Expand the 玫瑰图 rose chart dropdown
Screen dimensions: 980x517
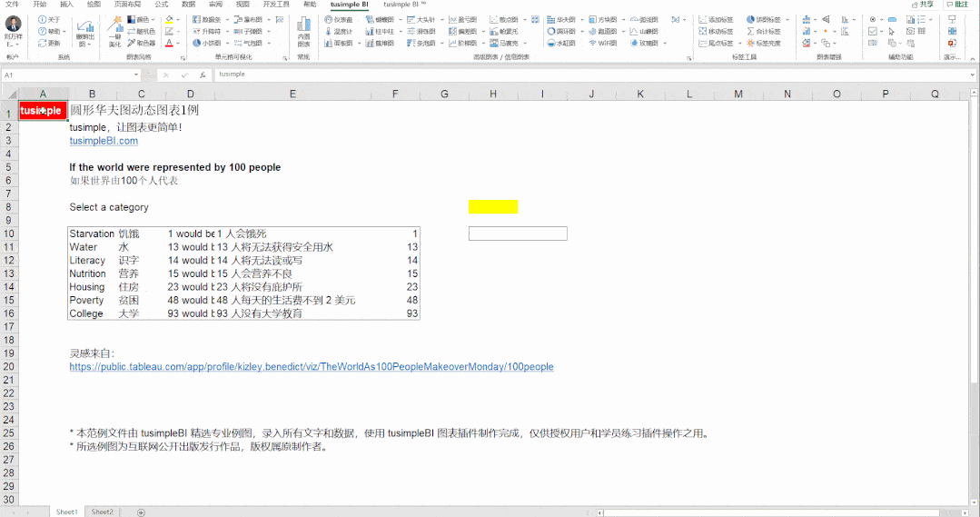coord(664,43)
